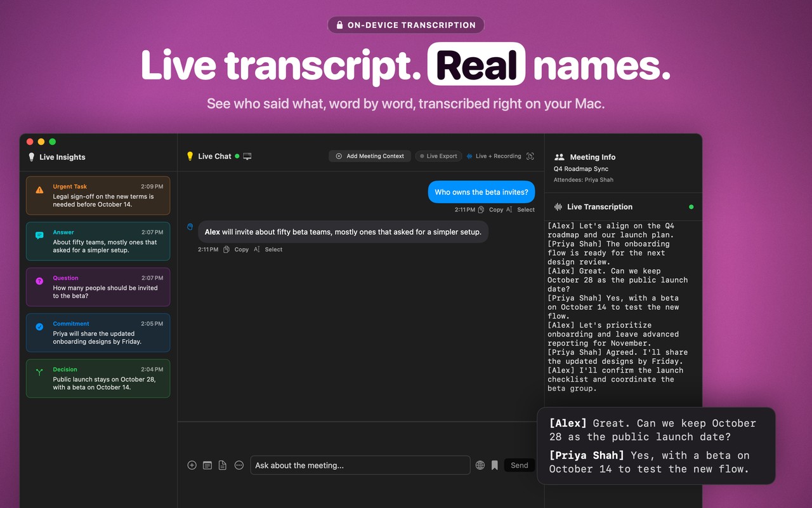Copy the 'Who owns the beta invites?' message
812x508 pixels.
[491, 210]
